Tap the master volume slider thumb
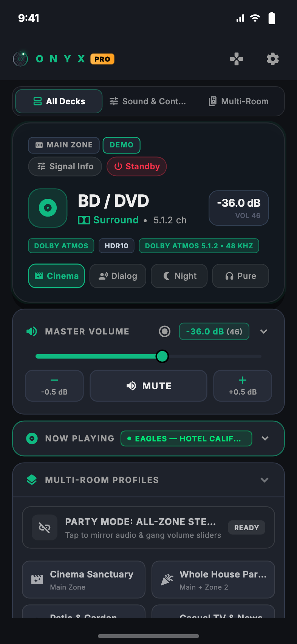297x644 pixels. tap(162, 356)
